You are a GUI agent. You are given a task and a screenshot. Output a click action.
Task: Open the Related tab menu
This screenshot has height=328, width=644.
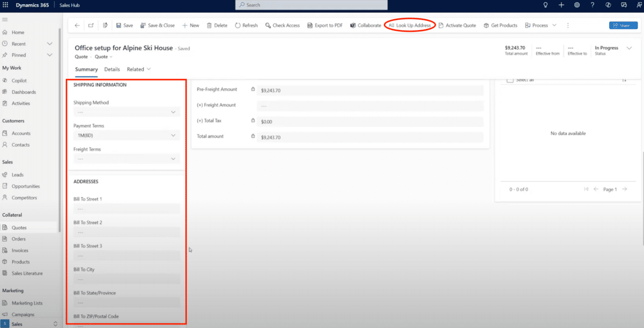(138, 70)
